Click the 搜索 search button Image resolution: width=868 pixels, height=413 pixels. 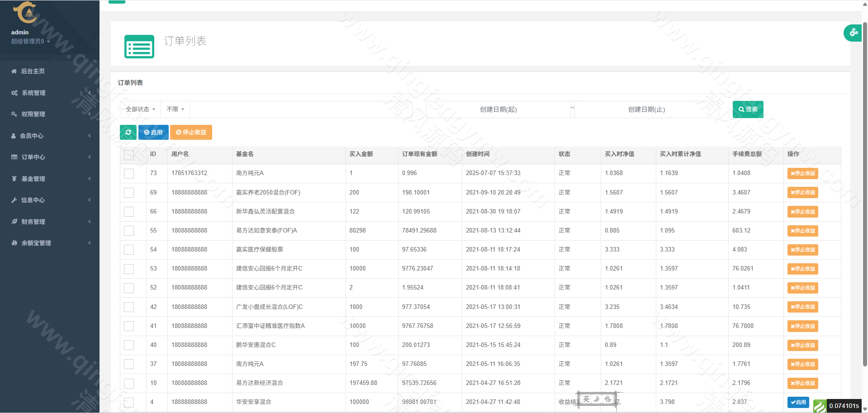tap(748, 109)
